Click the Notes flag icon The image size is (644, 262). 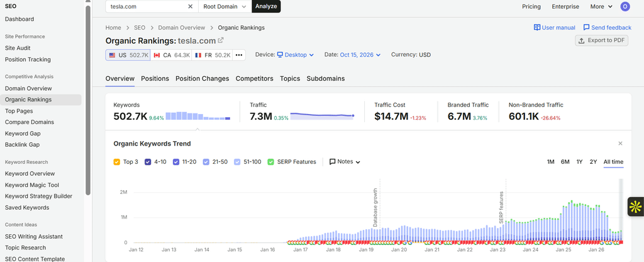(x=333, y=162)
